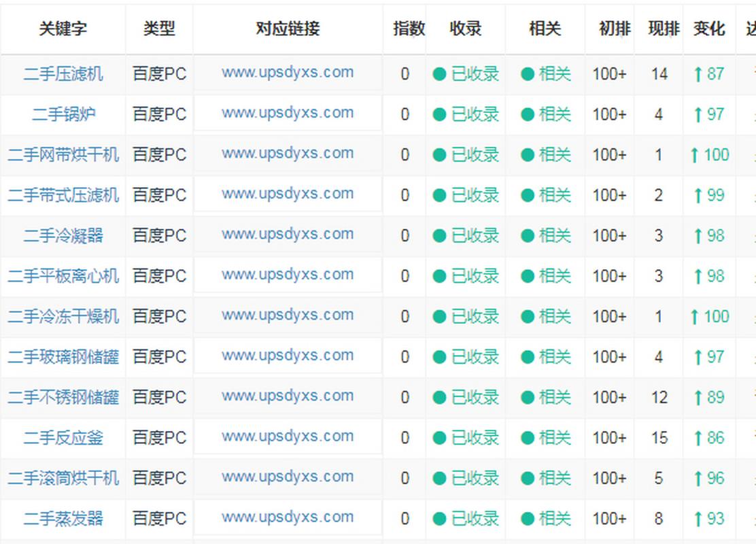This screenshot has height=544, width=756.
Task: Click the ↑93 change value for 二手蒸发器
Action: tap(709, 519)
